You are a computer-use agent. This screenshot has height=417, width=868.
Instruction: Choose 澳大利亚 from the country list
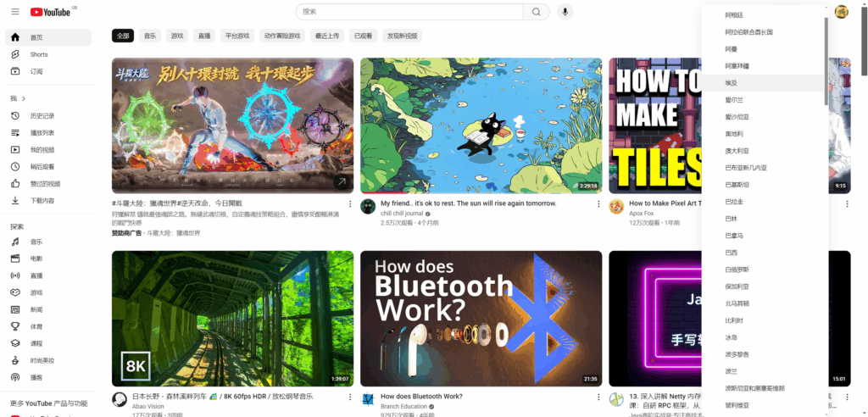(x=764, y=151)
